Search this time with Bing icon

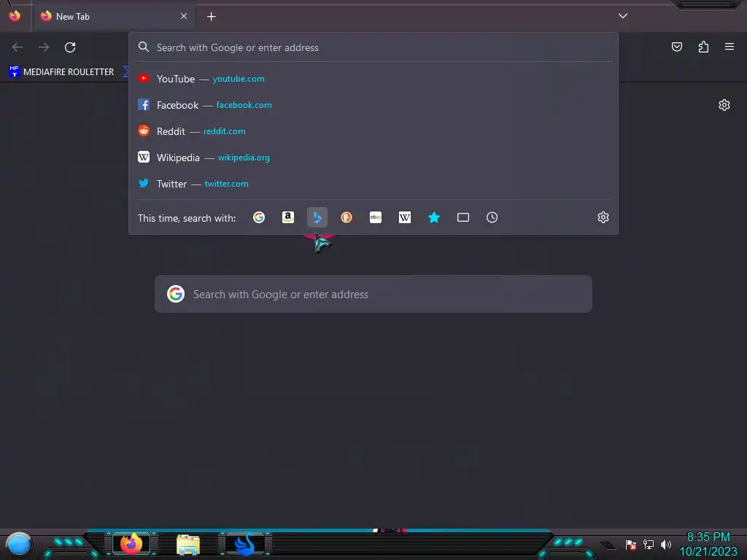point(317,217)
